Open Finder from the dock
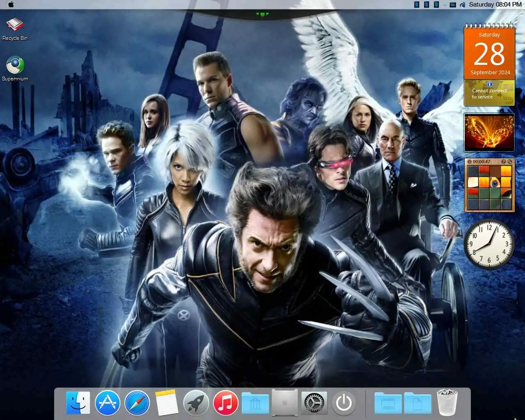The height and width of the screenshot is (420, 525). coord(78,402)
